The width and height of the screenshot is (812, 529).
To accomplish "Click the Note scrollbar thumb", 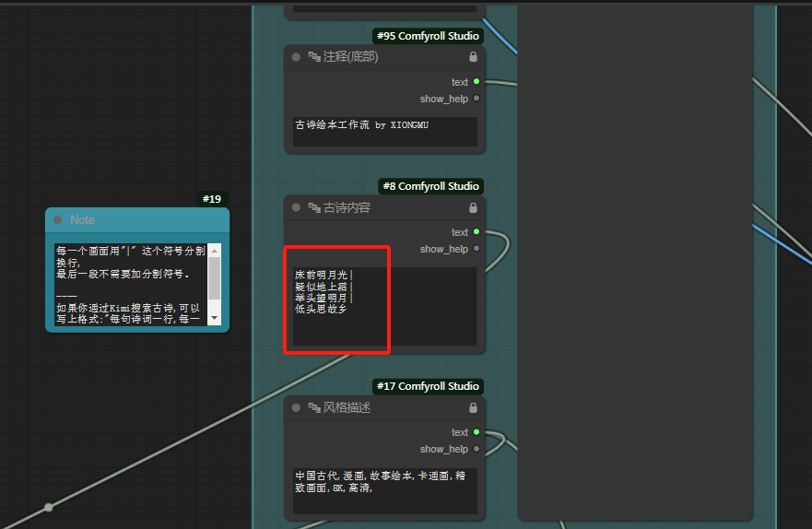I will (x=215, y=278).
